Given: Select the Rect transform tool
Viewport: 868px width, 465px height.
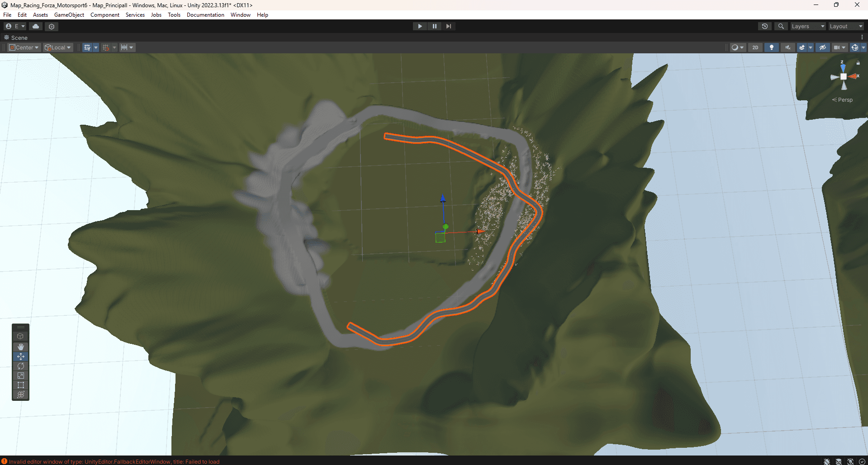Looking at the screenshot, I should [20, 385].
